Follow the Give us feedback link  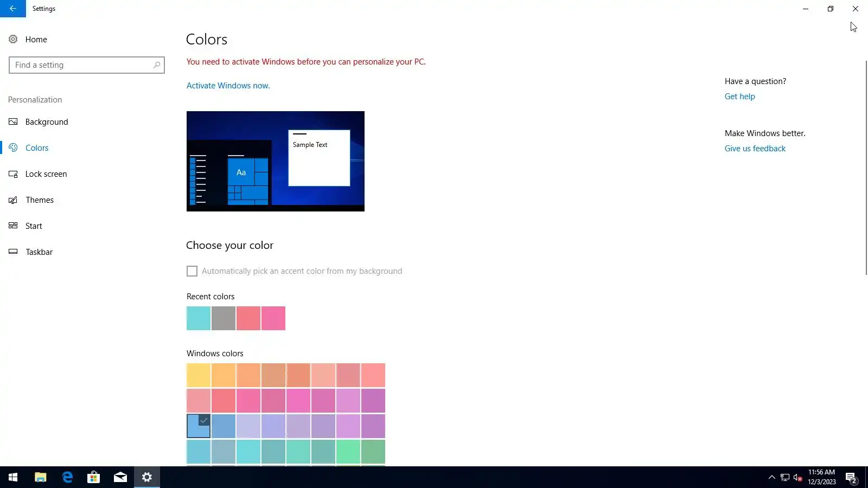click(755, 149)
